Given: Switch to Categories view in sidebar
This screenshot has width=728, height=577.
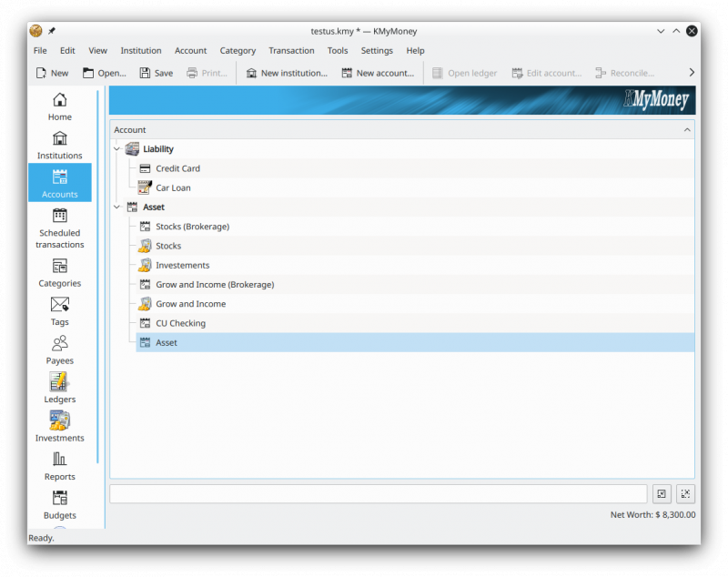Looking at the screenshot, I should (x=59, y=273).
